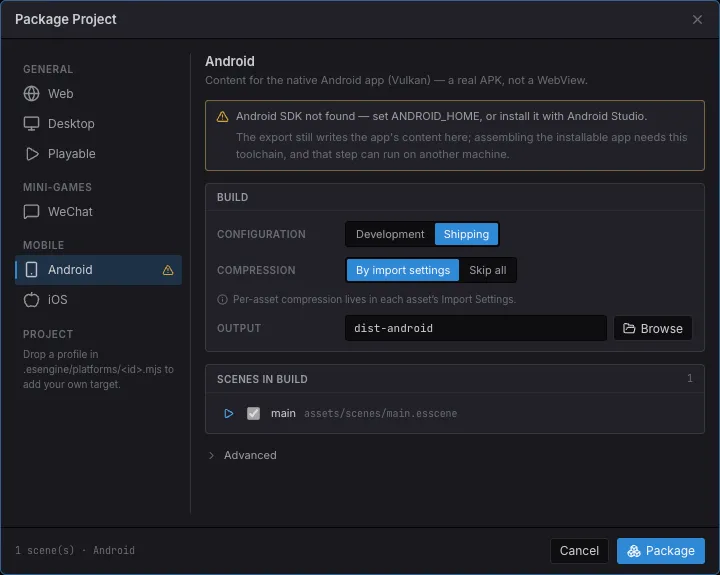Select the Desktop monitor icon

coord(31,124)
